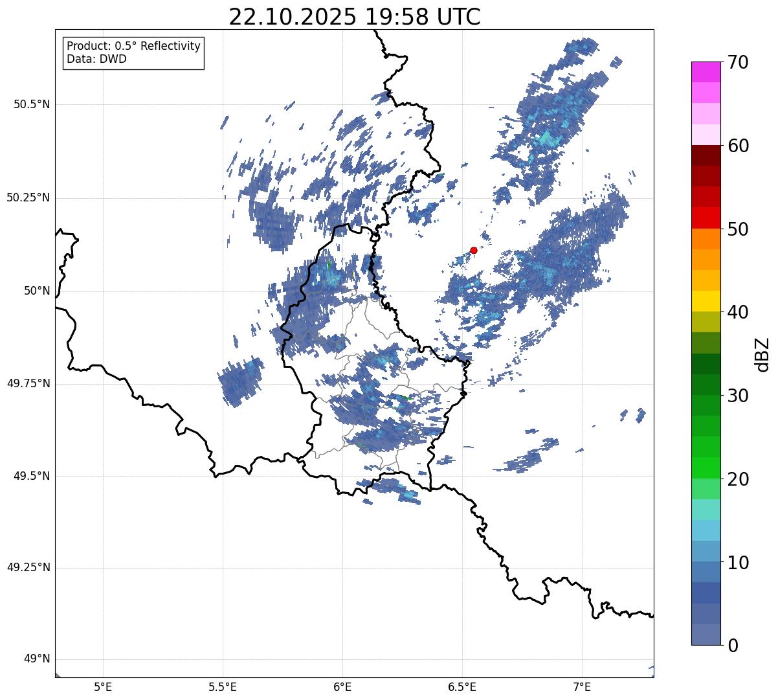The height and width of the screenshot is (700, 778).
Task: Click the 50 colorbar tick label
Action: [x=739, y=229]
